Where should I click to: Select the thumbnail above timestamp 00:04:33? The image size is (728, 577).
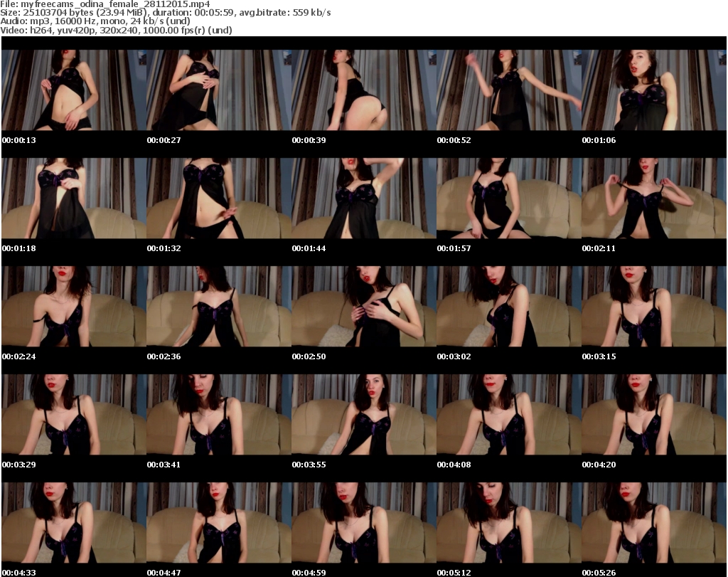click(x=74, y=523)
